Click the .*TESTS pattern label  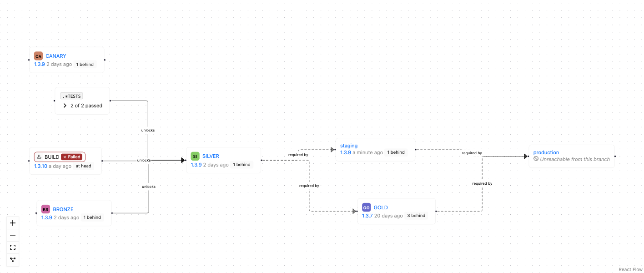coord(71,96)
